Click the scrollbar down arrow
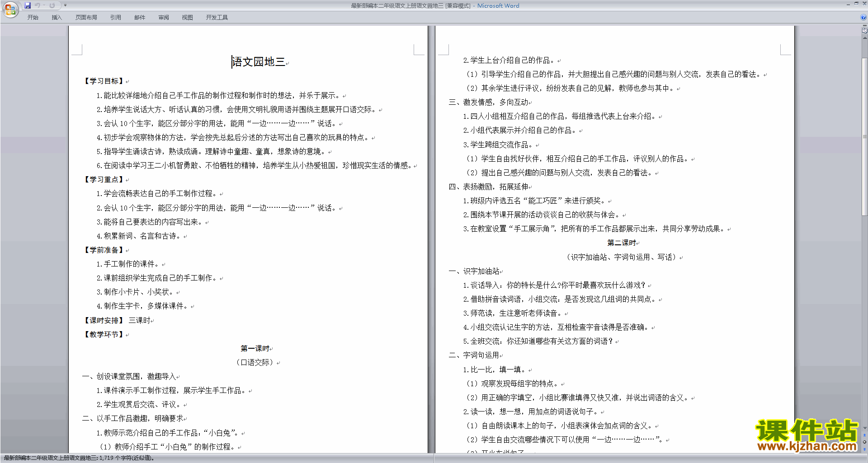 click(865, 428)
